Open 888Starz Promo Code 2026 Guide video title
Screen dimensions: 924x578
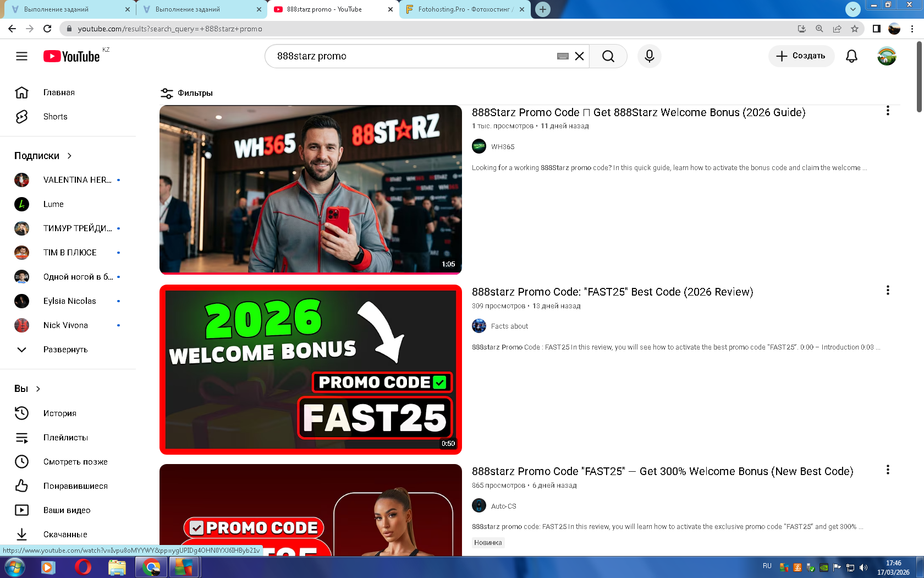pos(639,112)
